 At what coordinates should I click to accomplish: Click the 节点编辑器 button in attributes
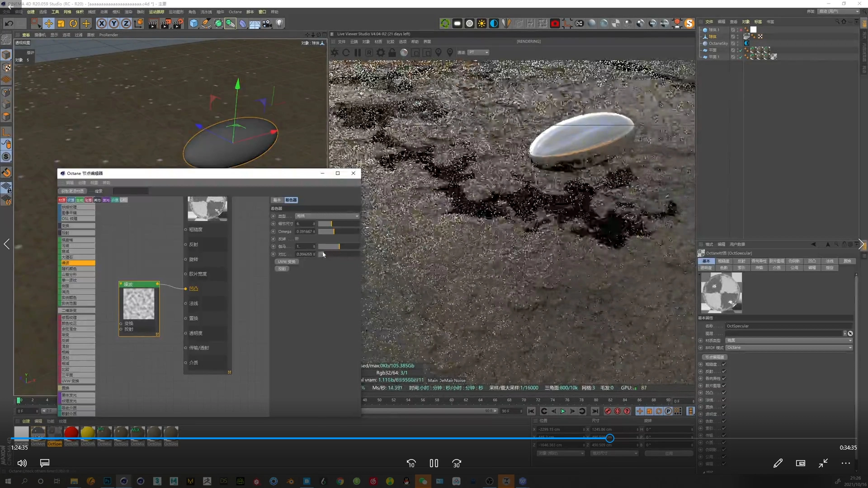(x=715, y=357)
